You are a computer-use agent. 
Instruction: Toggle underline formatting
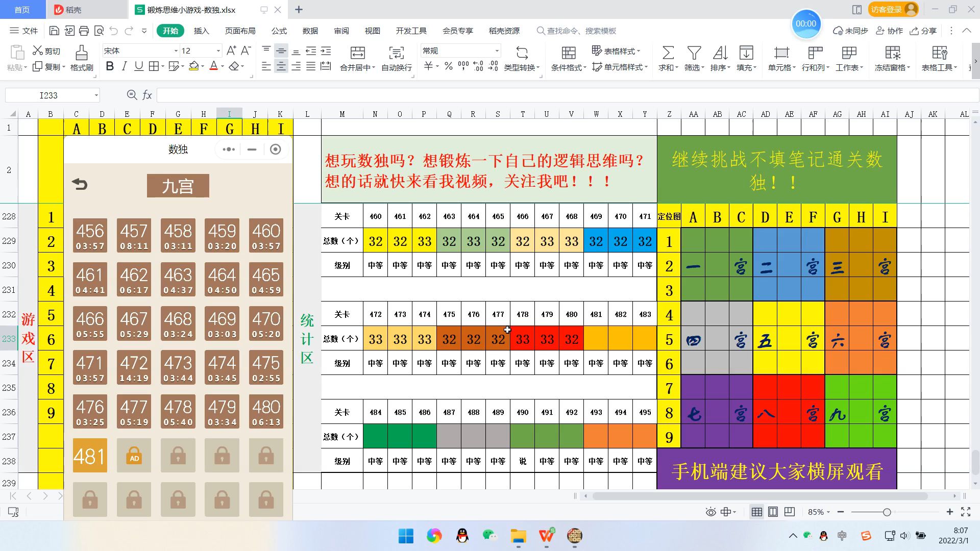click(138, 66)
